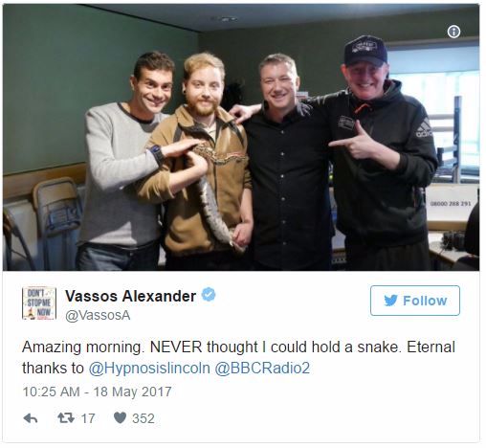Open the tweet's group photo

241,137
